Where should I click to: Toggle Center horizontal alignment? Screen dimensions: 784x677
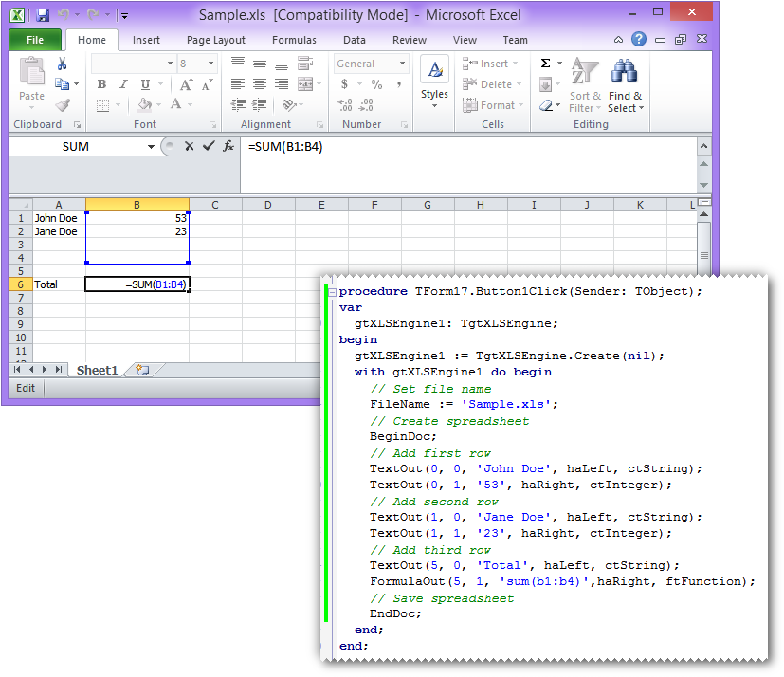point(260,84)
